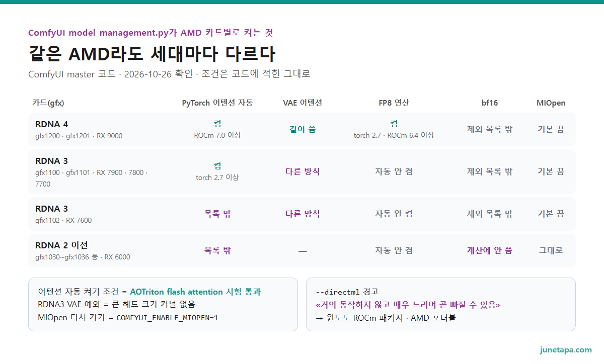Select the 'RDNA 4' row title
The height and width of the screenshot is (364, 604).
pyautogui.click(x=52, y=124)
